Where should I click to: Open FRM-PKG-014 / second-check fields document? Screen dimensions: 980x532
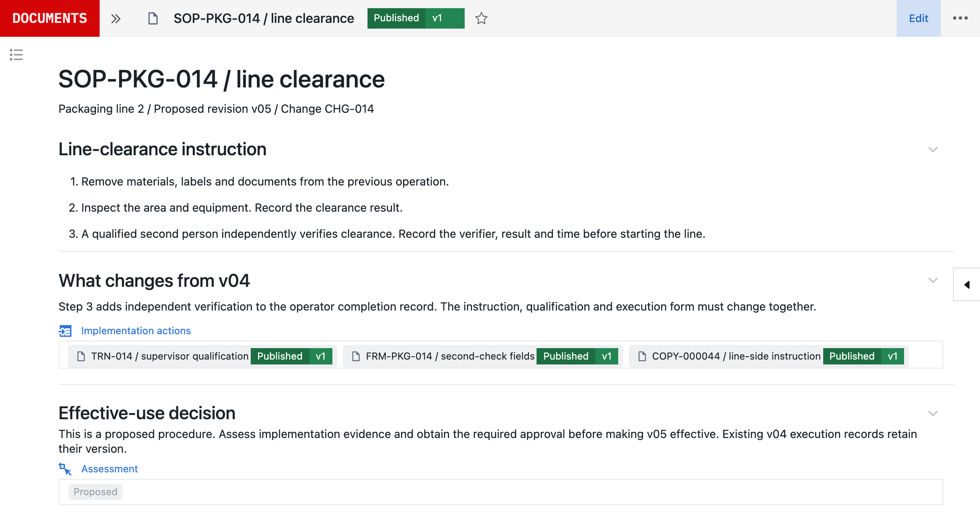click(x=450, y=356)
